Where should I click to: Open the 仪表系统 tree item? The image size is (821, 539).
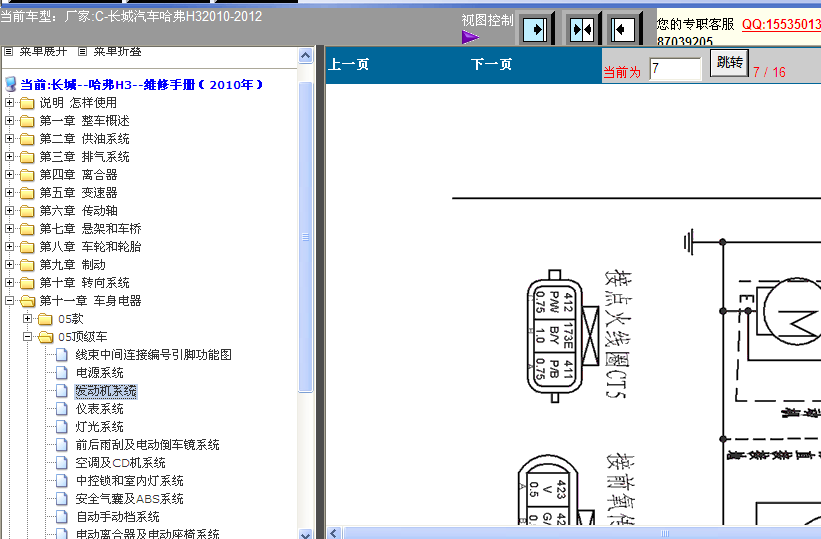pos(99,409)
